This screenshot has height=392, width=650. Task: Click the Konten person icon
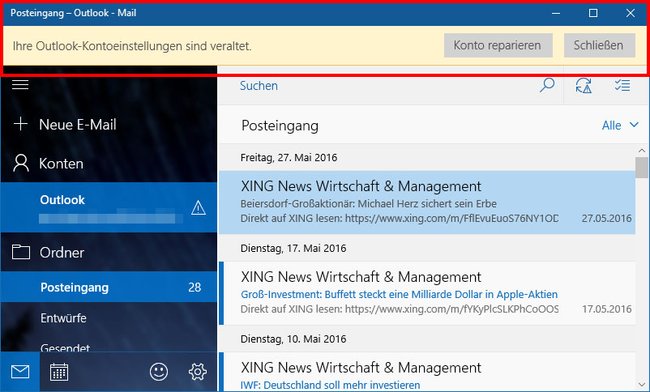pos(21,163)
